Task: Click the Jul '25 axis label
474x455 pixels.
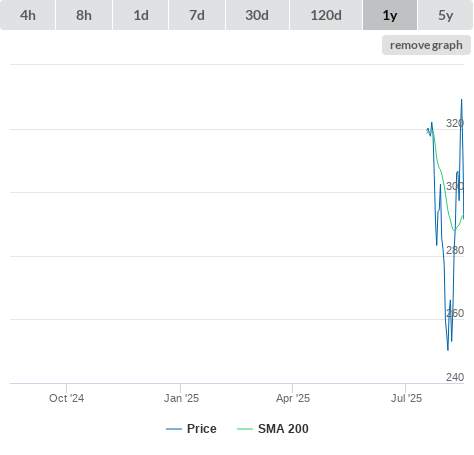Action: click(406, 398)
